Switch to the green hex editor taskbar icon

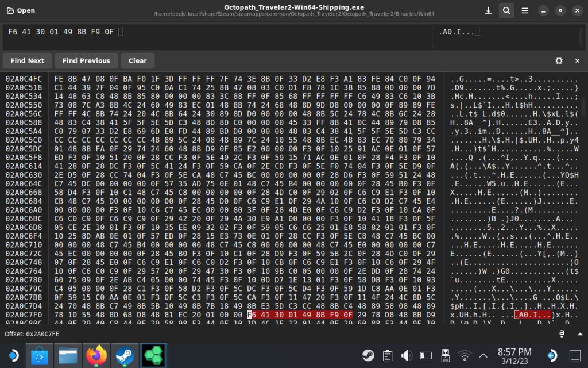[153, 355]
